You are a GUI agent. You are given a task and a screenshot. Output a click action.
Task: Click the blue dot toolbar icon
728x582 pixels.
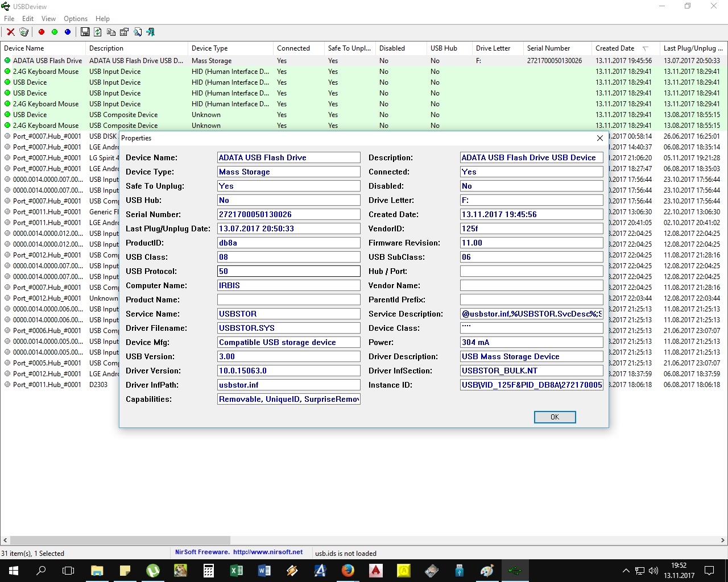[68, 32]
